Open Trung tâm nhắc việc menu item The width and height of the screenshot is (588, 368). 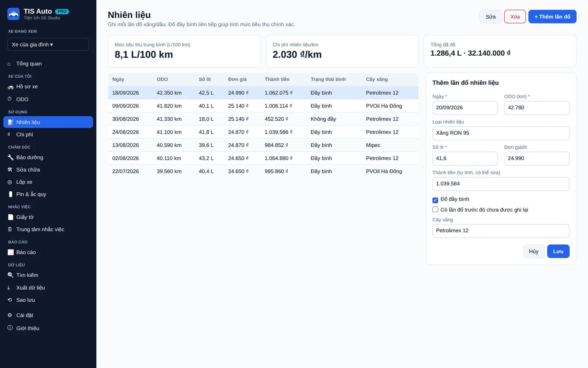pyautogui.click(x=48, y=229)
